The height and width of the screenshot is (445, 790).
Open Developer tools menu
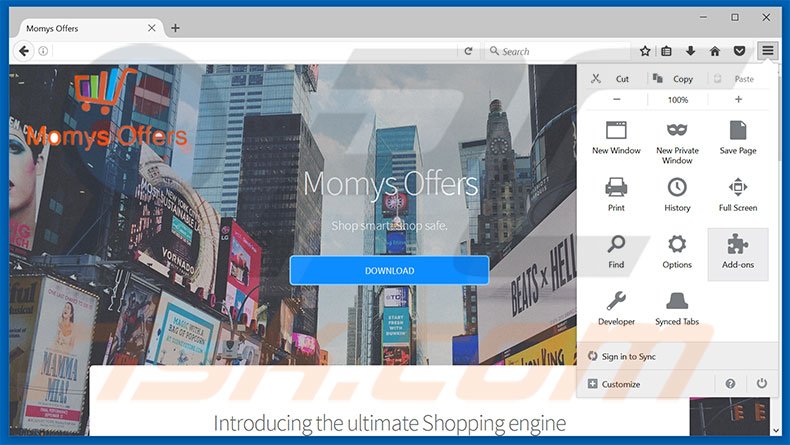616,308
